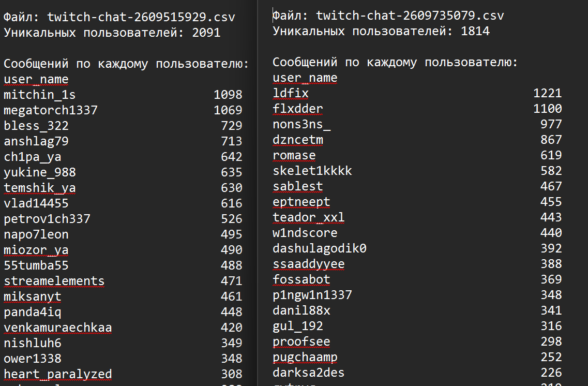Click the username heart_paralyzed
Image resolution: width=588 pixels, height=386 pixels.
57,374
